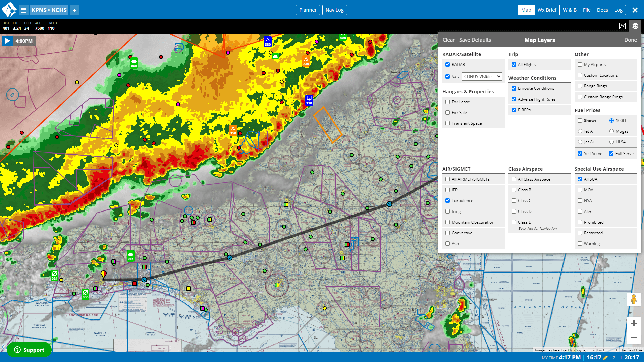Toggle All SUA special use airspace
The image size is (644, 362).
[x=580, y=179]
